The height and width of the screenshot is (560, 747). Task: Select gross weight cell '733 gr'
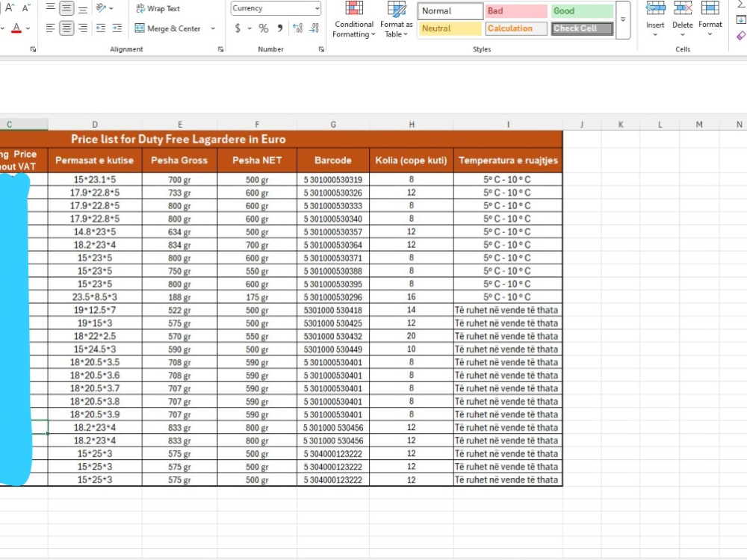coord(179,193)
